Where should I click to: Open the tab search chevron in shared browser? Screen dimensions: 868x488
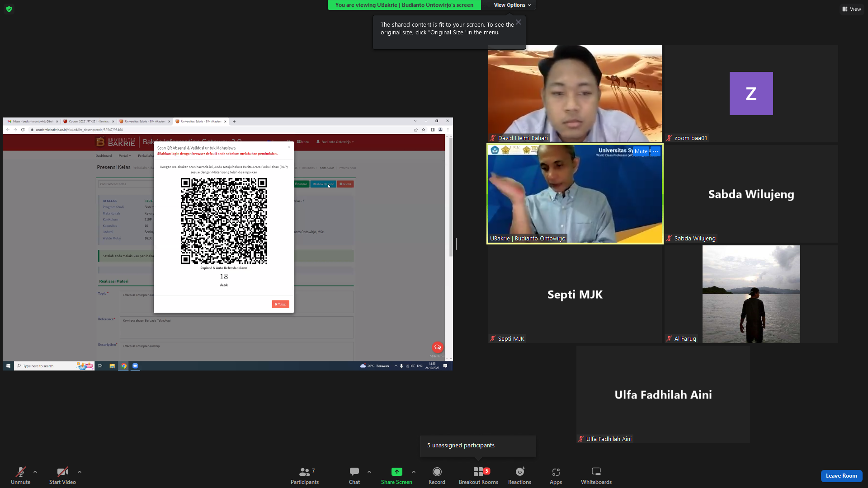pyautogui.click(x=415, y=121)
